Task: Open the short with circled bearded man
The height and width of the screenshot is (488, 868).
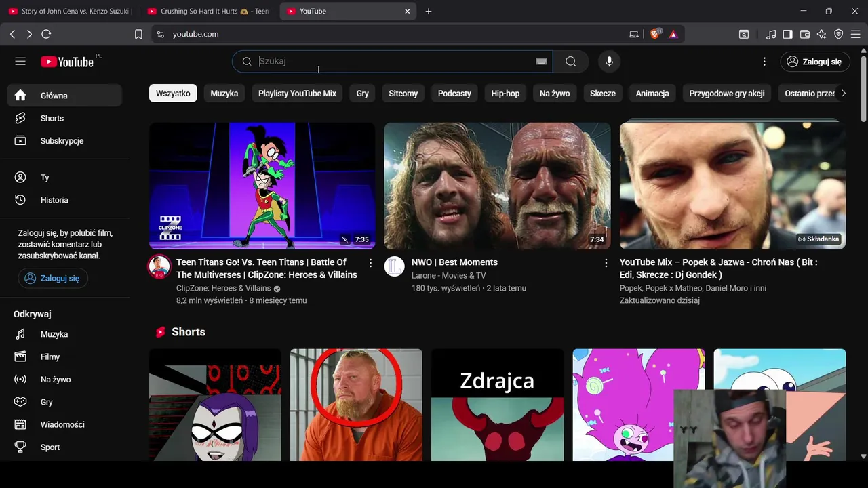Action: coord(356,405)
